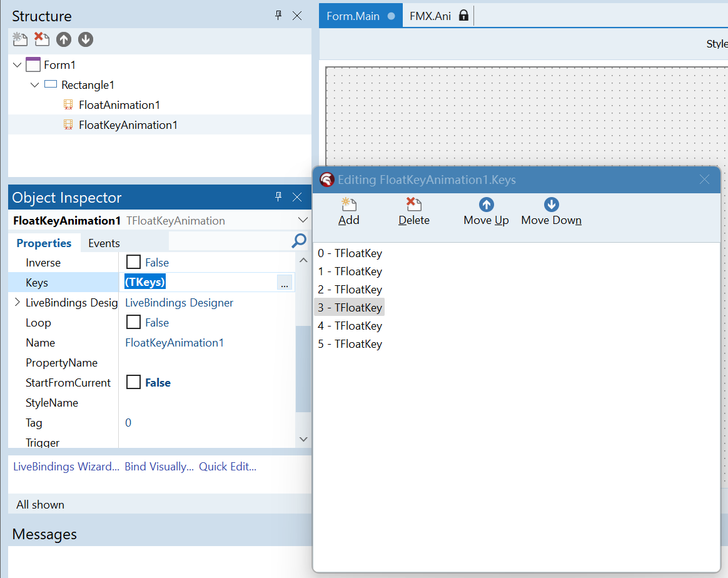Click Move Up arrow in Keys editor
This screenshot has height=578, width=728.
(x=486, y=205)
